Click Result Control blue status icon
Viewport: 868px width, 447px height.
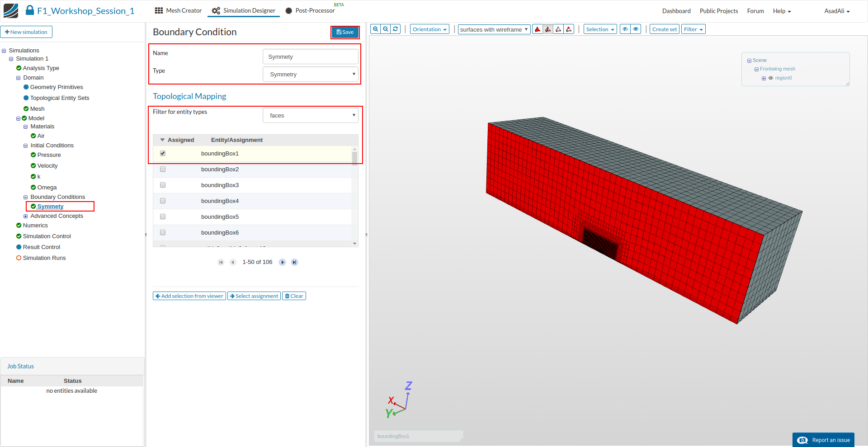click(x=19, y=247)
